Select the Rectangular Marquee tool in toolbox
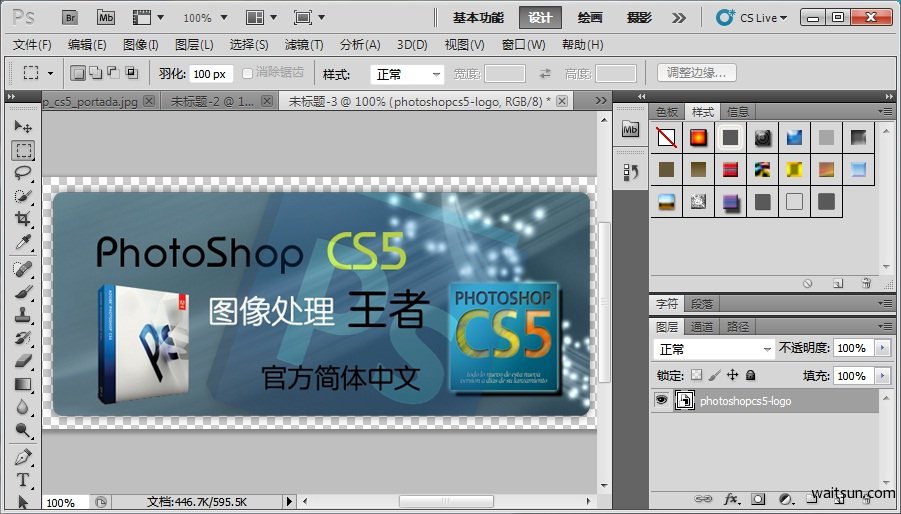 pyautogui.click(x=23, y=150)
